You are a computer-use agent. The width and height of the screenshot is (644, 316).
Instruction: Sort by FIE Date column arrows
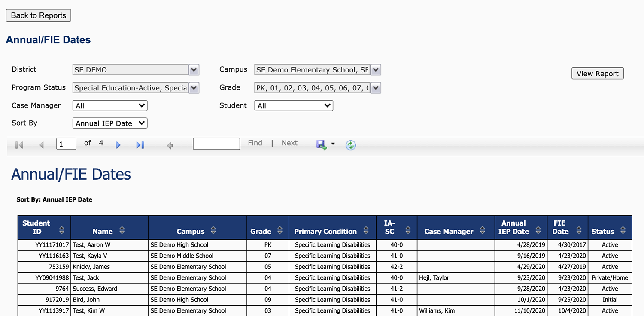(579, 230)
